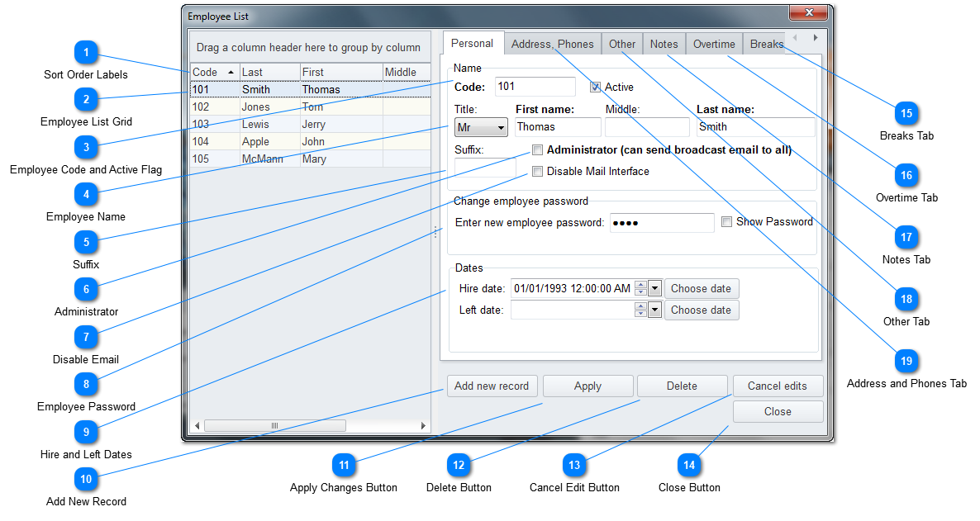Toggle the Show Password checkbox
980x521 pixels.
click(x=727, y=222)
